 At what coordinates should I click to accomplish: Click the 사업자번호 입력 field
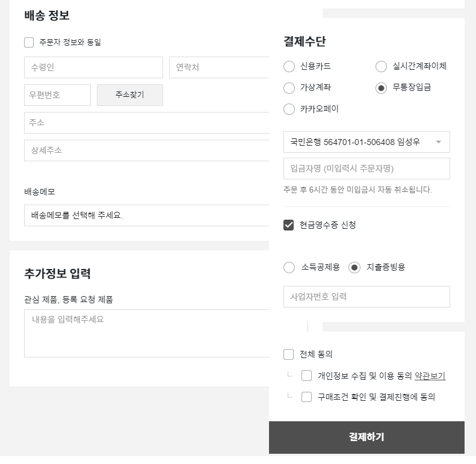point(366,297)
